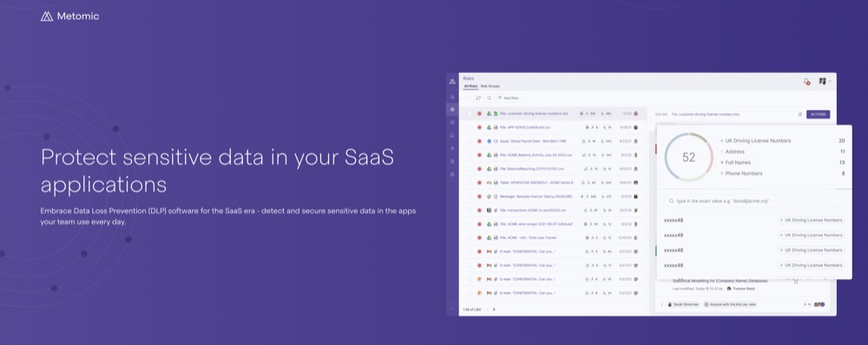This screenshot has height=345, width=868.
Task: Click the Jira icon on Global Payroll Data row
Action: (489, 141)
